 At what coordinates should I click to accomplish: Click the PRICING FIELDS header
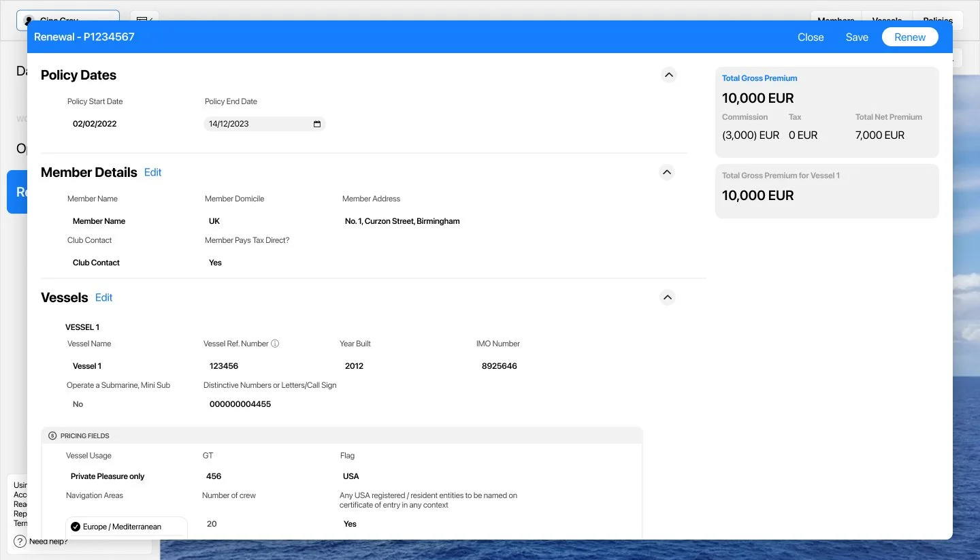tap(342, 435)
